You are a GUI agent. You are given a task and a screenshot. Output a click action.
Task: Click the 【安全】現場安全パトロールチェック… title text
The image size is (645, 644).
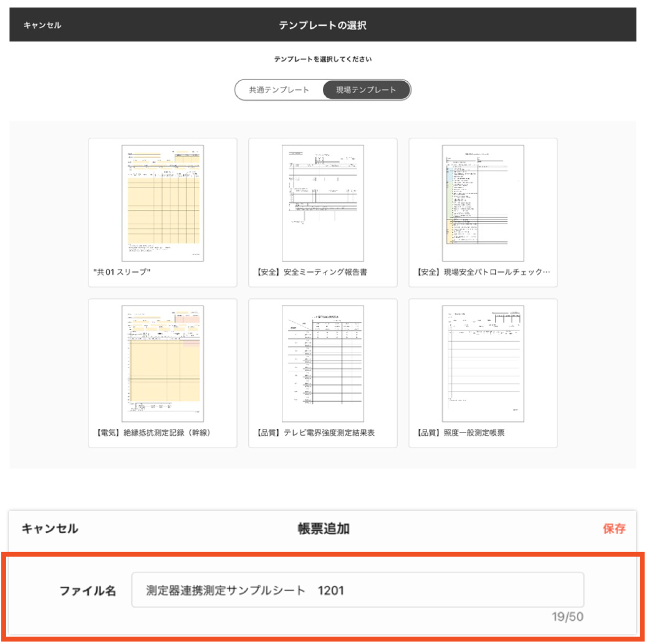click(483, 272)
